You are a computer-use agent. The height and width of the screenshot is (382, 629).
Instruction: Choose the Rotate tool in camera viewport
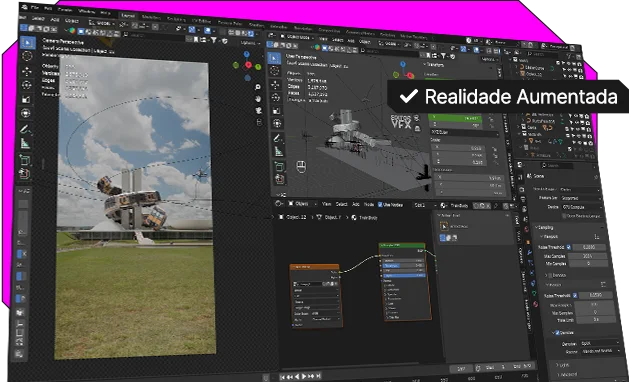click(26, 85)
